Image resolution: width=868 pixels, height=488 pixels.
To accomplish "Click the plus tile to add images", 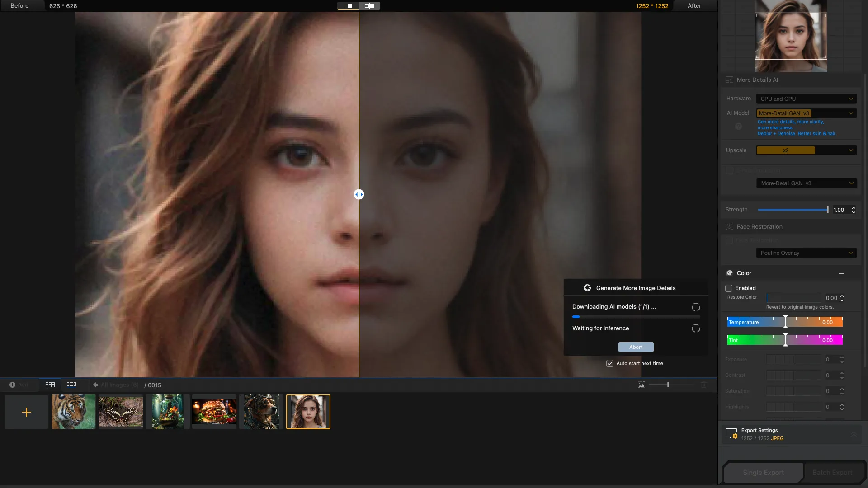I will (27, 412).
